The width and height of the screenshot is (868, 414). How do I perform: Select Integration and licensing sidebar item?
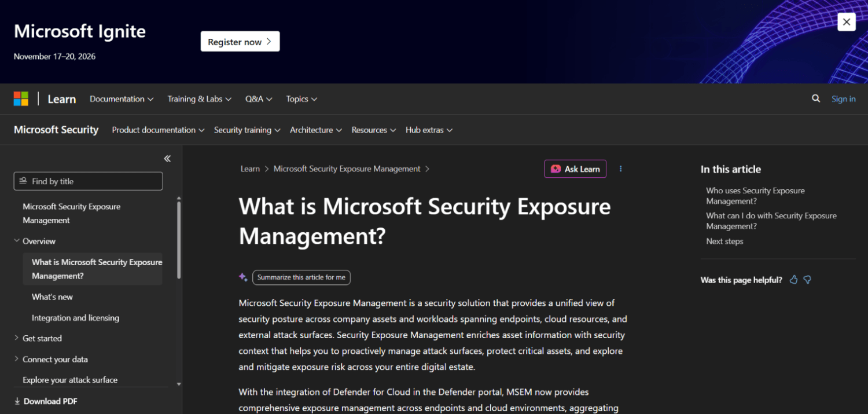pyautogui.click(x=75, y=318)
